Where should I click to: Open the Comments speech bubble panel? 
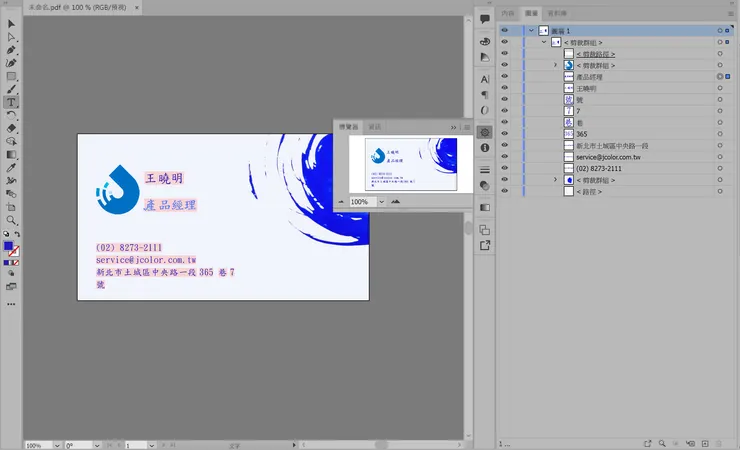point(485,19)
